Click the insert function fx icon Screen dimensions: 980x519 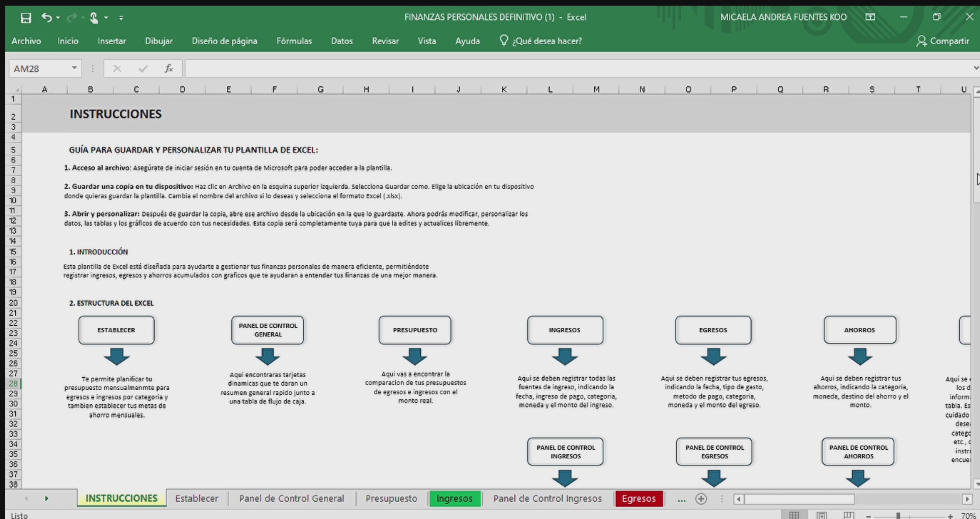coord(168,68)
